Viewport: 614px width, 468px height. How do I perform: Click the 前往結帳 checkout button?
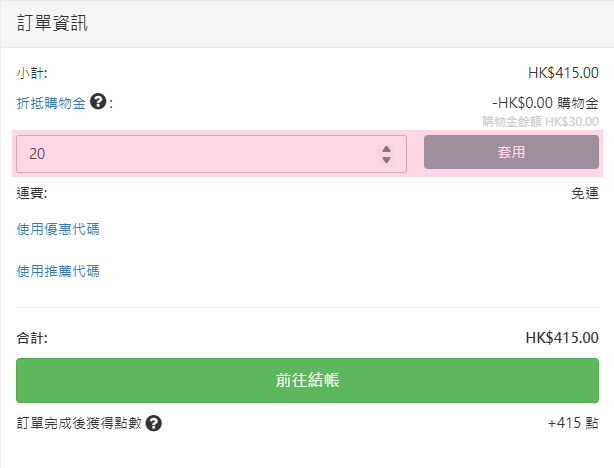click(x=307, y=380)
